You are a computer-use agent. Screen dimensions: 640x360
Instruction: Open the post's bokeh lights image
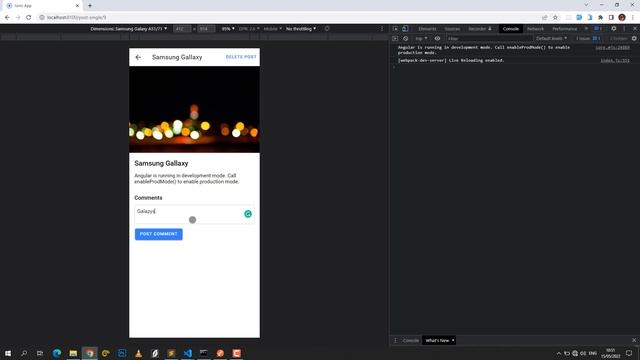(x=194, y=109)
